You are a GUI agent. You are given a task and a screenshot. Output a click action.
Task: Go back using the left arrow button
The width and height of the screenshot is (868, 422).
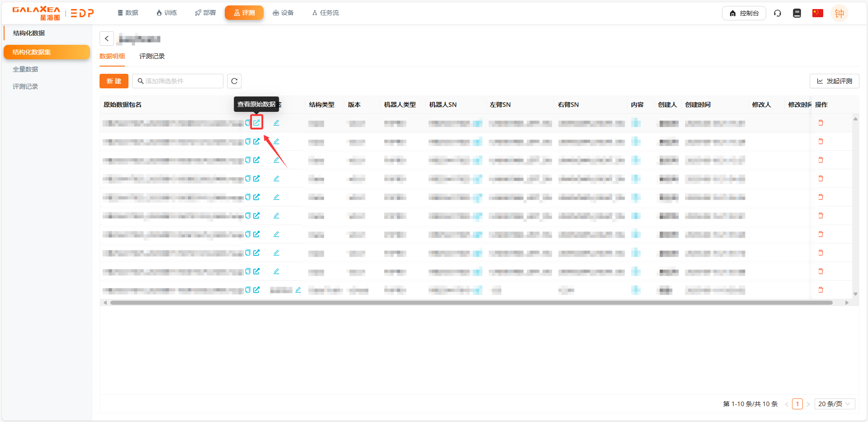[107, 38]
